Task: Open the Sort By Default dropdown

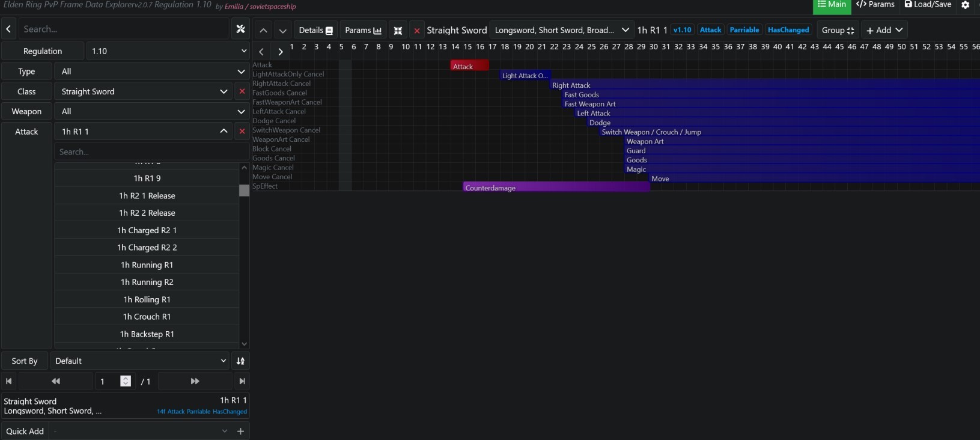Action: click(x=139, y=361)
